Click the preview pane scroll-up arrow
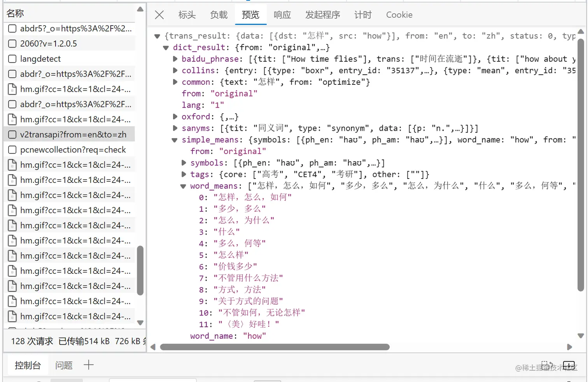The height and width of the screenshot is (382, 588). click(581, 32)
